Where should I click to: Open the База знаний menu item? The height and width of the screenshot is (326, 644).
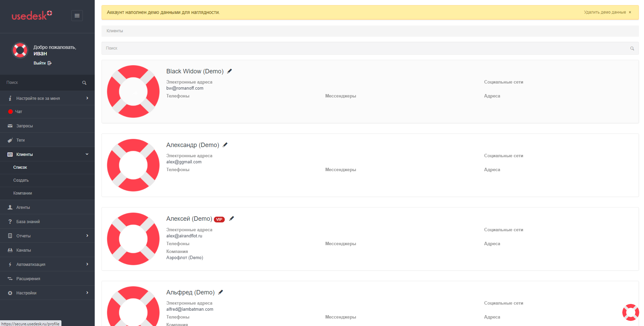(x=47, y=222)
